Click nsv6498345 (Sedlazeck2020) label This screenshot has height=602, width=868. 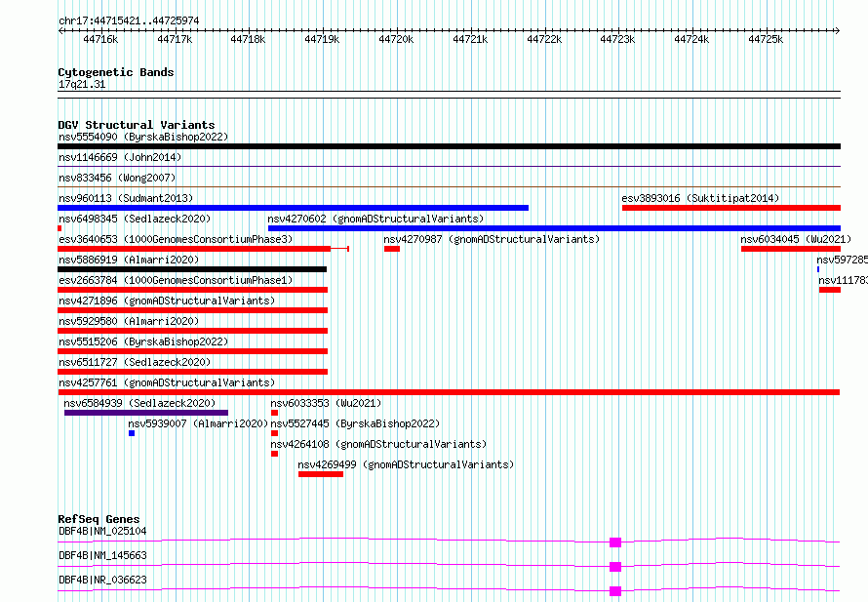[x=135, y=219]
